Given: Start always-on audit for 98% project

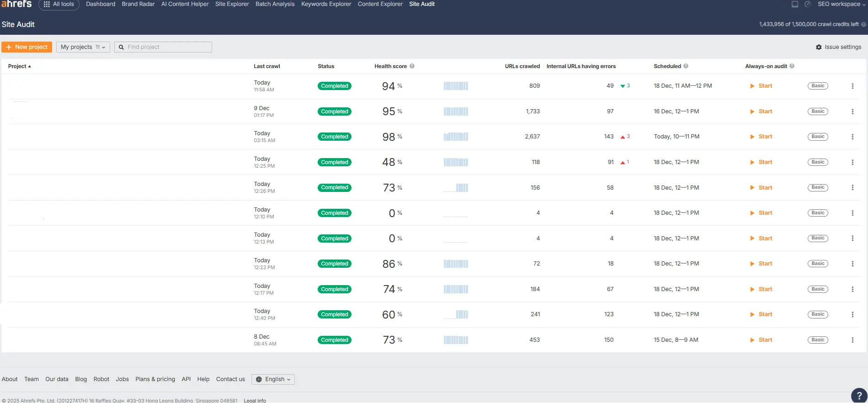Looking at the screenshot, I should point(761,137).
